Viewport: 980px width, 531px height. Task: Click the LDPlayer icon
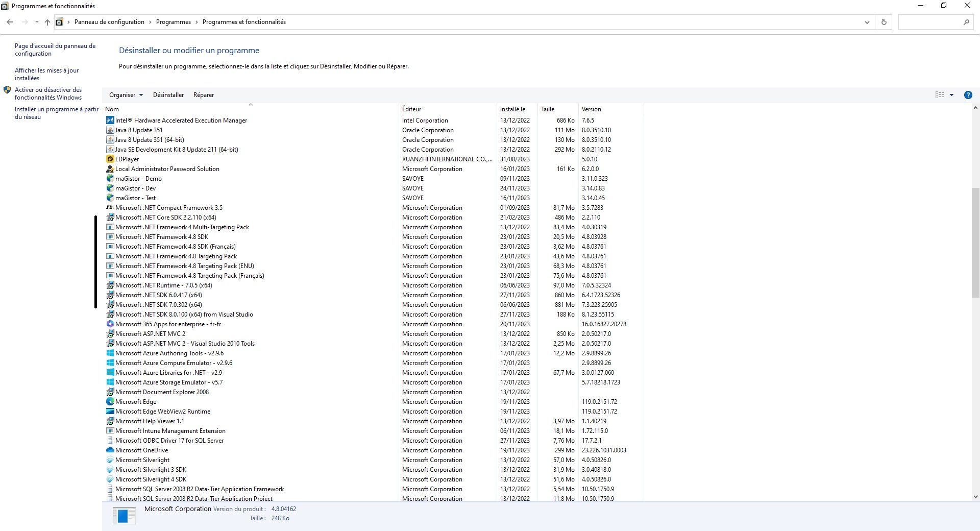[x=110, y=159]
